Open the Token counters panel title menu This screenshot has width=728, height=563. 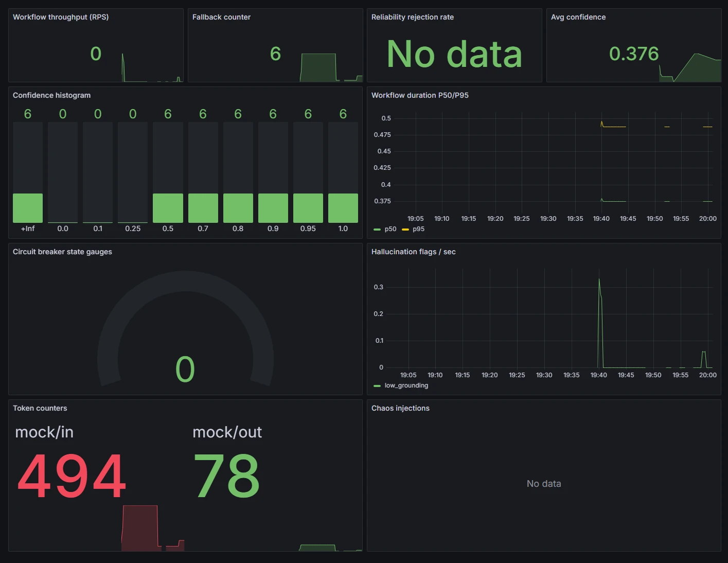coord(40,408)
